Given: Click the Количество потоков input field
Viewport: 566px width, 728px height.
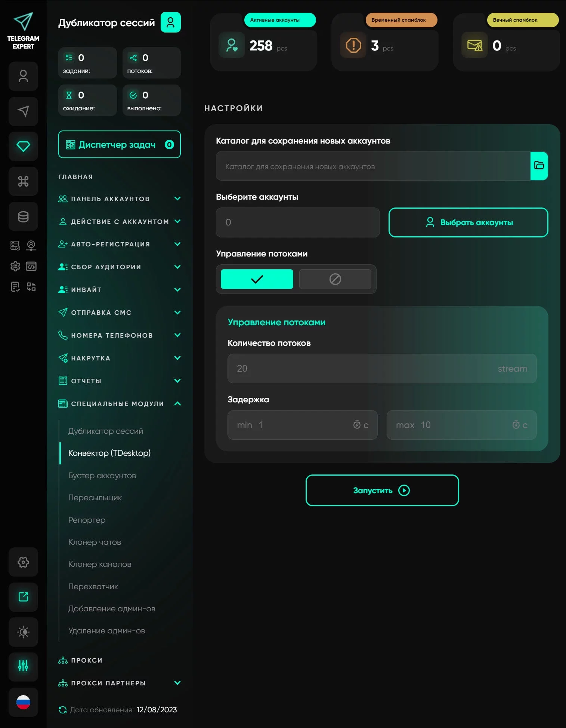Looking at the screenshot, I should 381,368.
